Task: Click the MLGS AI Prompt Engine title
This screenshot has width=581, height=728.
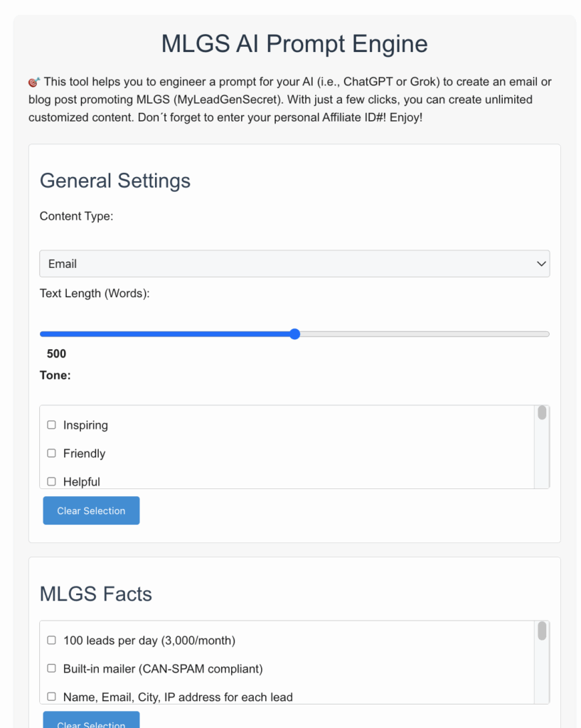Action: click(x=294, y=43)
